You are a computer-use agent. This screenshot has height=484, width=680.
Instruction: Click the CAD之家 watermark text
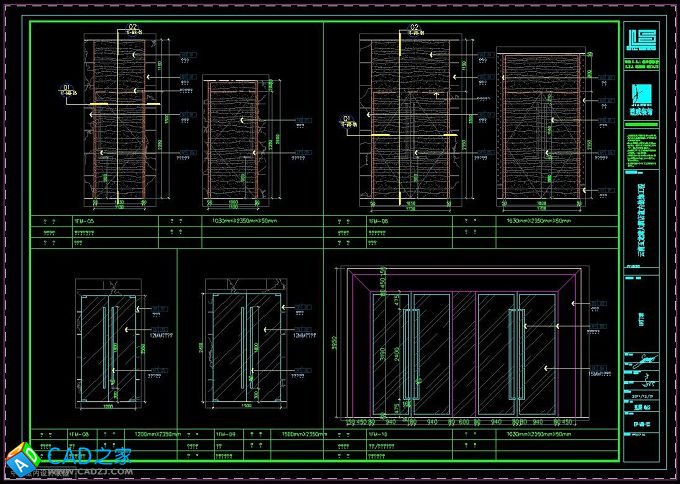tap(88, 455)
